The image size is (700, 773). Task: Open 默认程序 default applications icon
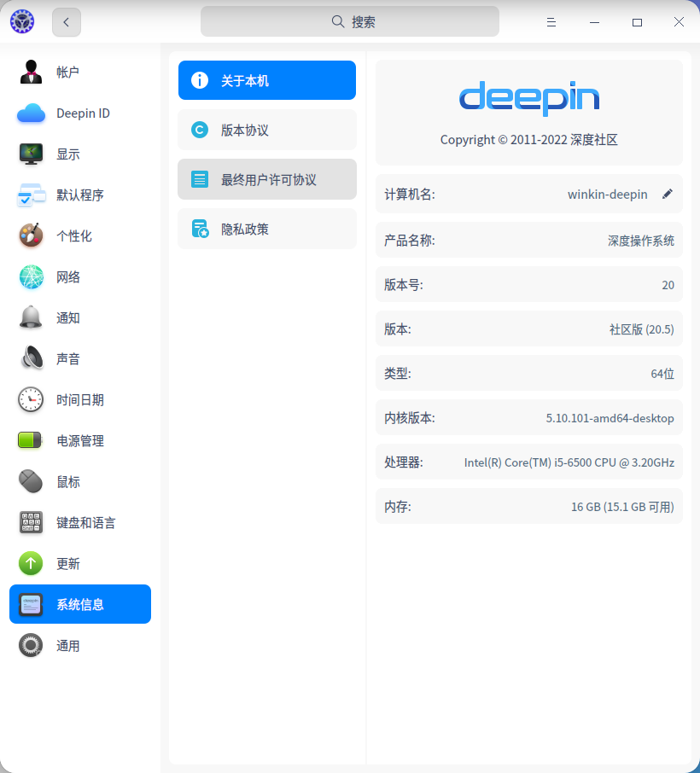(x=31, y=195)
